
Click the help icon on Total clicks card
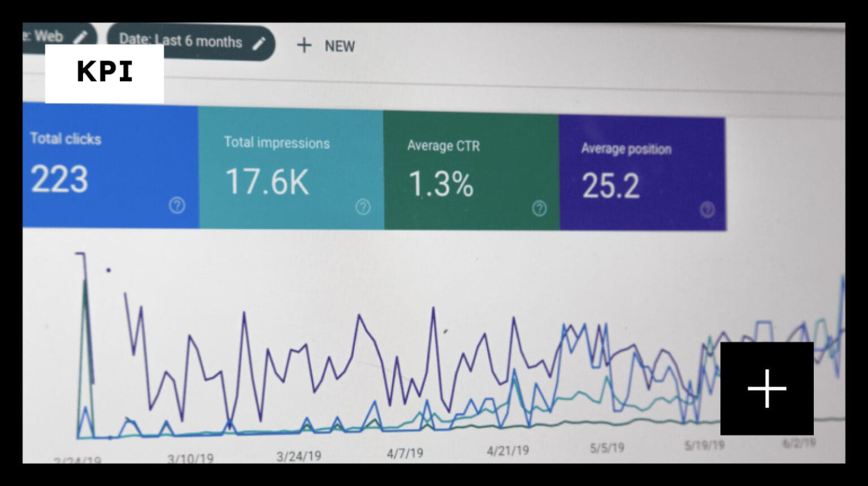[x=177, y=205]
